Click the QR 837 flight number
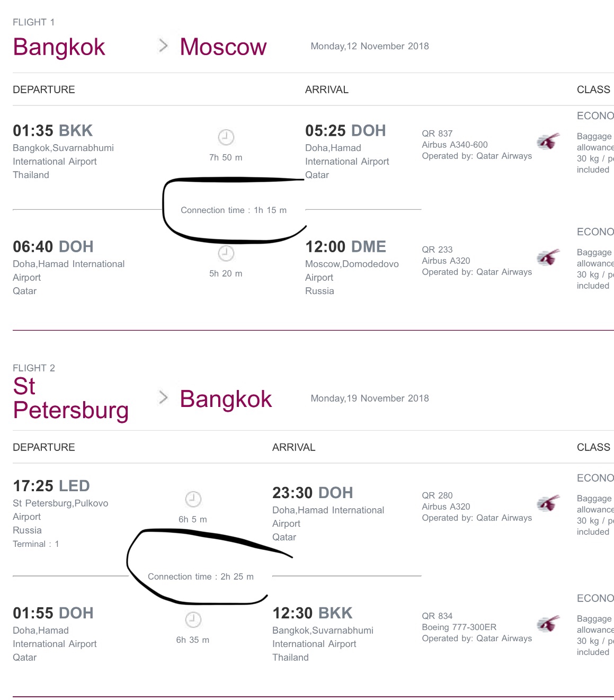 [x=437, y=134]
